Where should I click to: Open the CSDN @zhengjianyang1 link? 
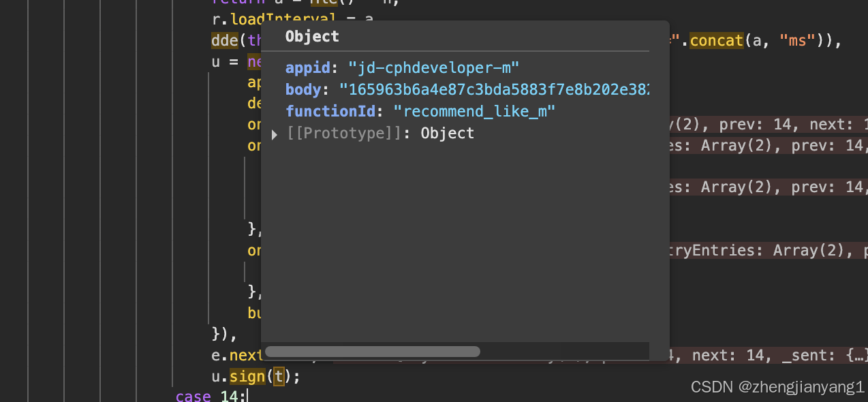(778, 386)
